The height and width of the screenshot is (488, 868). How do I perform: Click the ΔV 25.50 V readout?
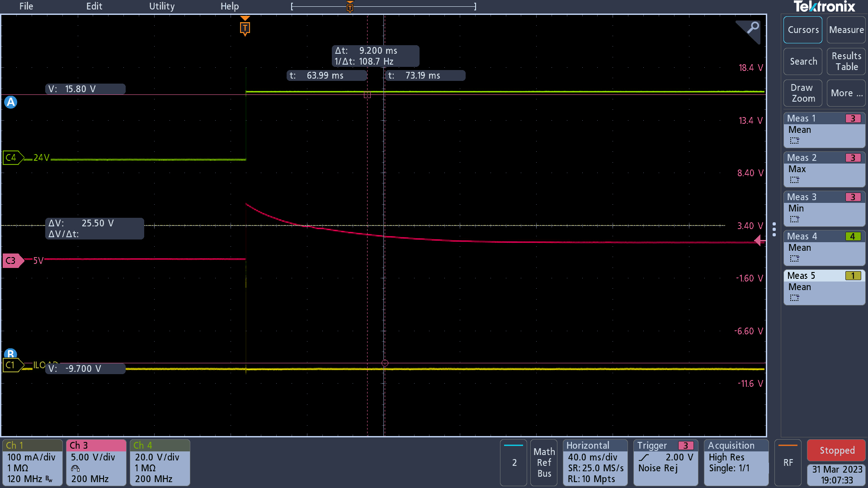94,229
